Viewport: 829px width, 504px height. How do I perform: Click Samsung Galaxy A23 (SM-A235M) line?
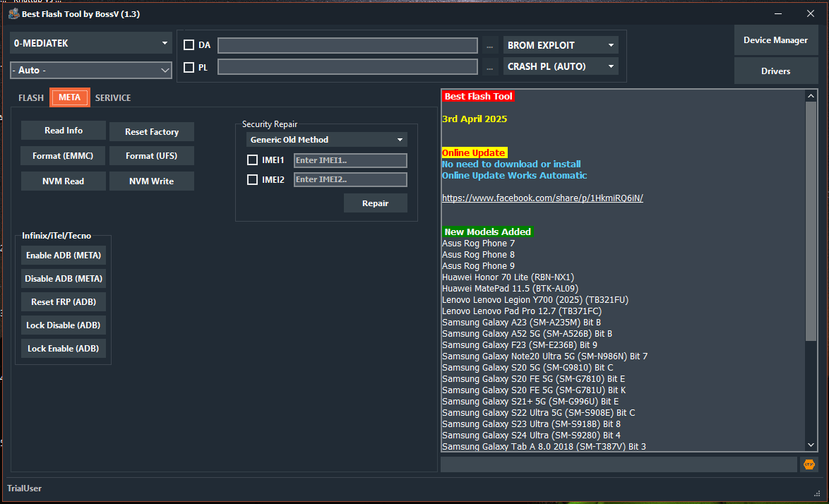click(521, 323)
